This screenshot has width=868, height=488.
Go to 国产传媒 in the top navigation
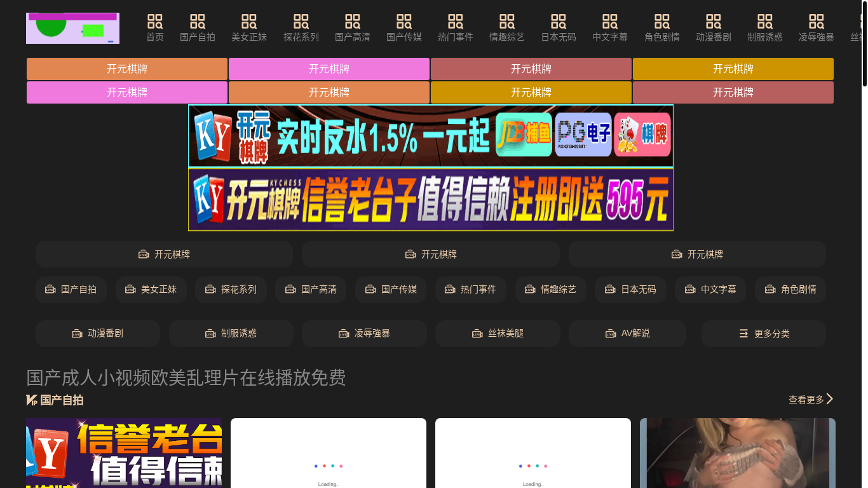click(404, 29)
